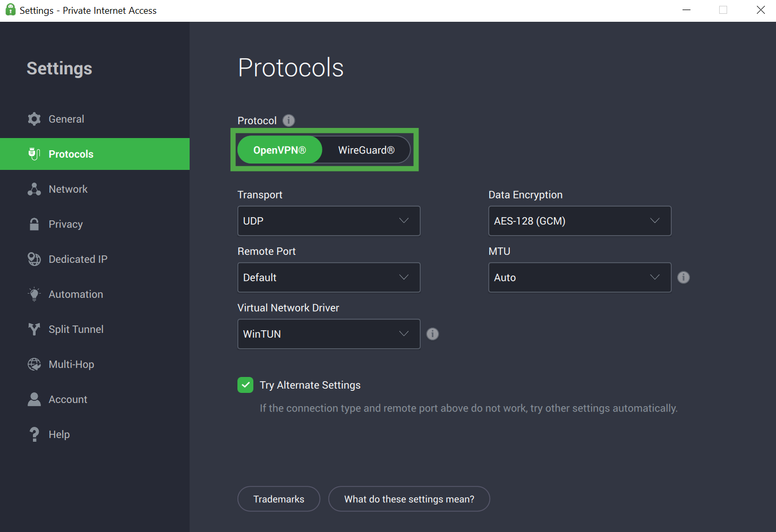Click the Split Tunnel fork icon
The height and width of the screenshot is (532, 776).
[x=35, y=329]
